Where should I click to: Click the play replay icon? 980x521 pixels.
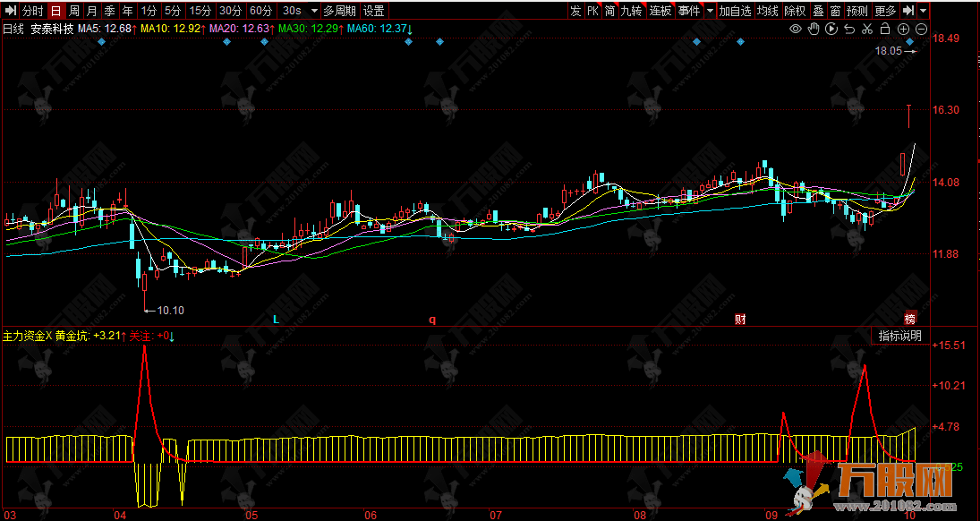click(x=832, y=30)
